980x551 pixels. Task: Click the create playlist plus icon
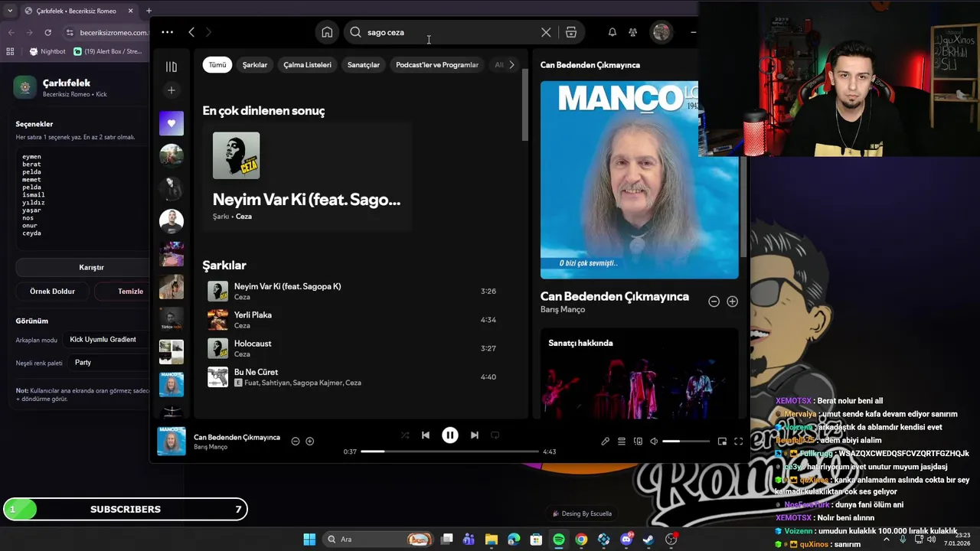(171, 90)
